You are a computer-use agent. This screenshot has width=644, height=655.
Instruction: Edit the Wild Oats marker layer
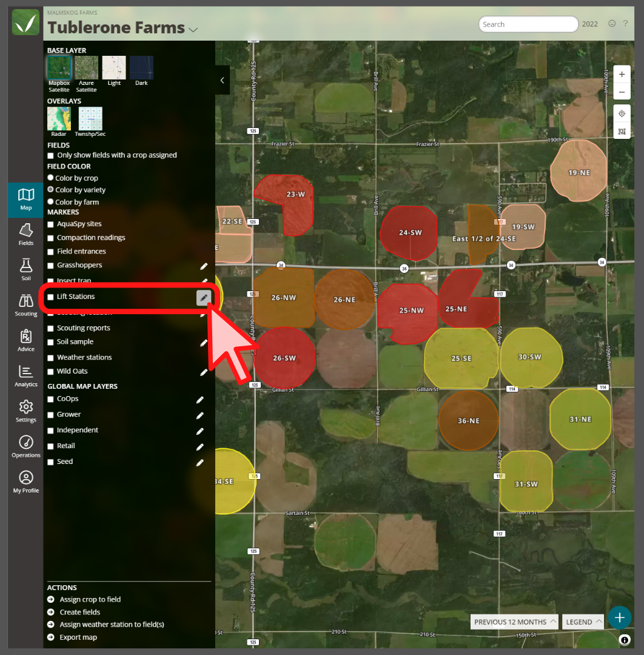tap(203, 372)
